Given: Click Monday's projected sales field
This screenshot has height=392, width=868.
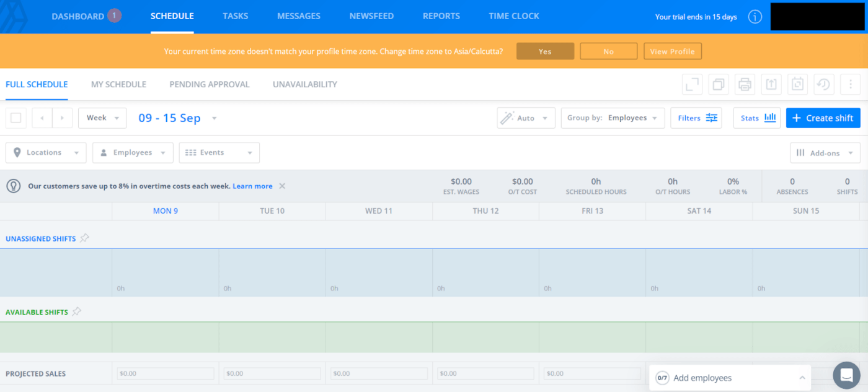Looking at the screenshot, I should (x=166, y=373).
